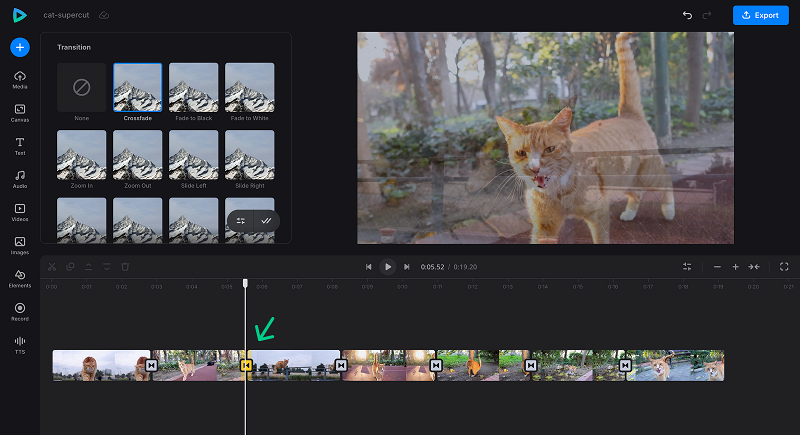Select the fourth timeline clip, sunset cat
800x435 pixels.
[388, 365]
